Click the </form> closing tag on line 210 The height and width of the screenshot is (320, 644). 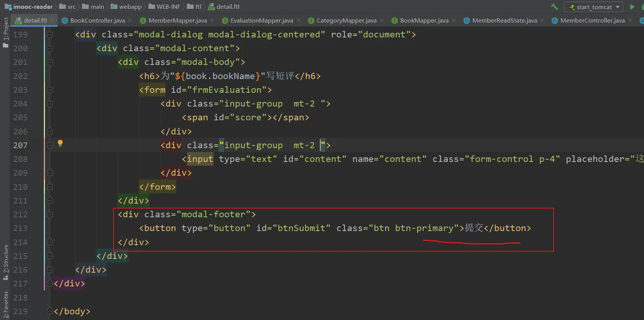coord(157,187)
